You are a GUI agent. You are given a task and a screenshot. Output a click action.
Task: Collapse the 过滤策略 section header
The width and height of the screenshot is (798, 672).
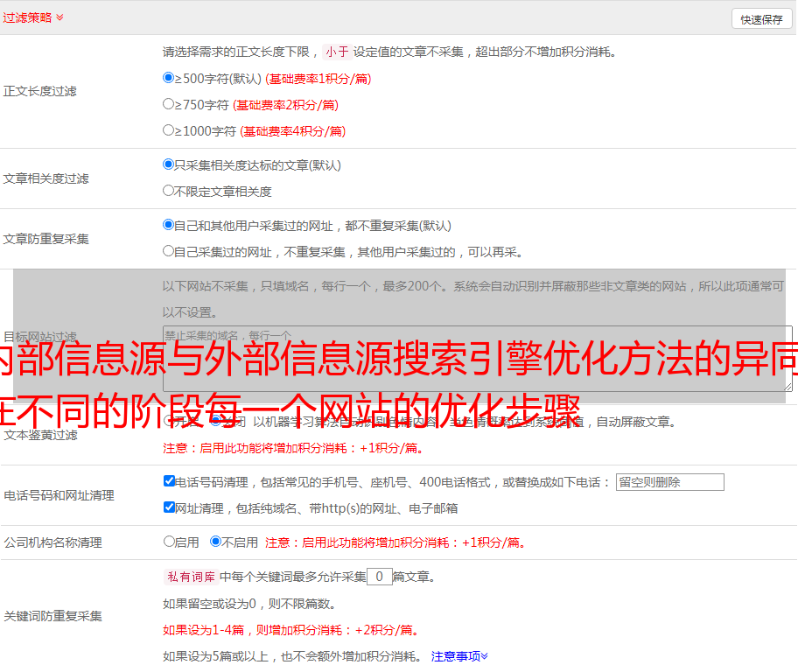[x=33, y=17]
